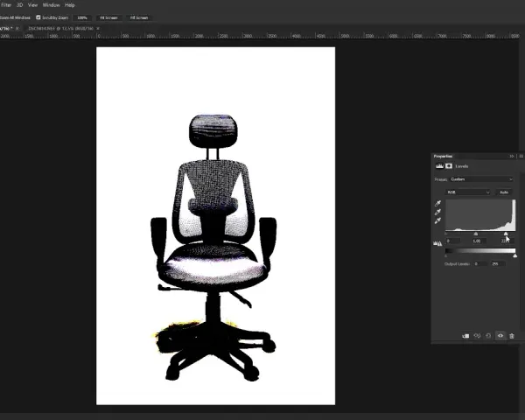Select the black point eyedropper
Viewport: 525px width, 420px height.
coord(437,203)
